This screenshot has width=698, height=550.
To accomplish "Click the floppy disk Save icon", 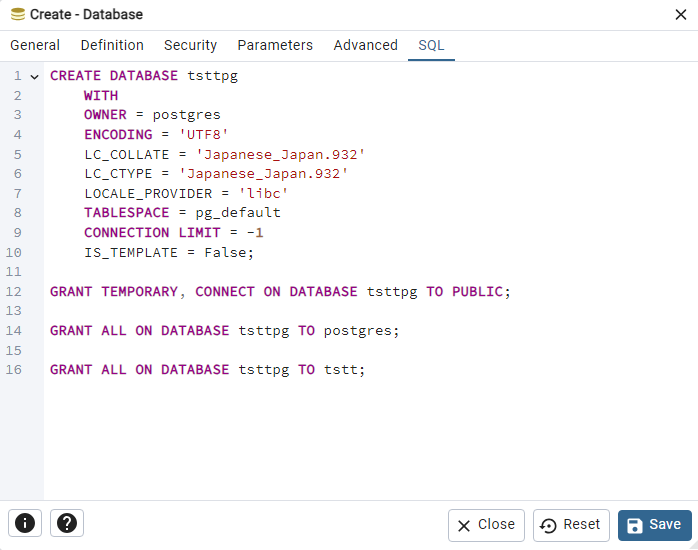I will [x=635, y=525].
